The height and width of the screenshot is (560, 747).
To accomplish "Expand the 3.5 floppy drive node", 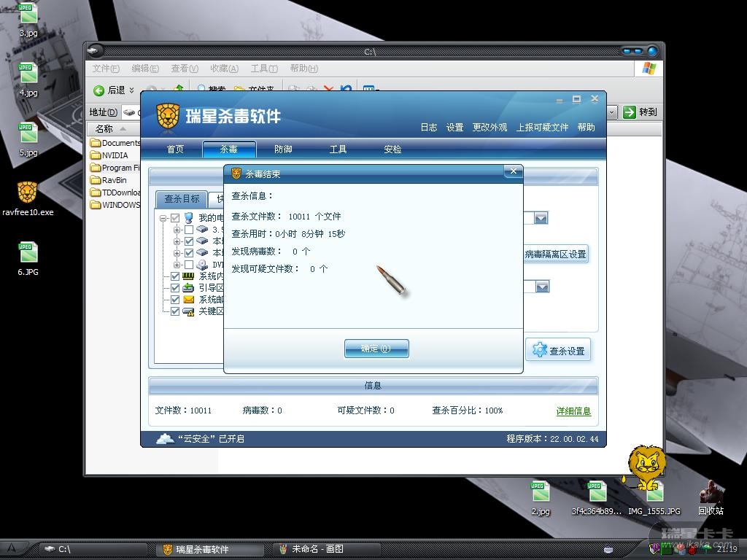I will [177, 230].
